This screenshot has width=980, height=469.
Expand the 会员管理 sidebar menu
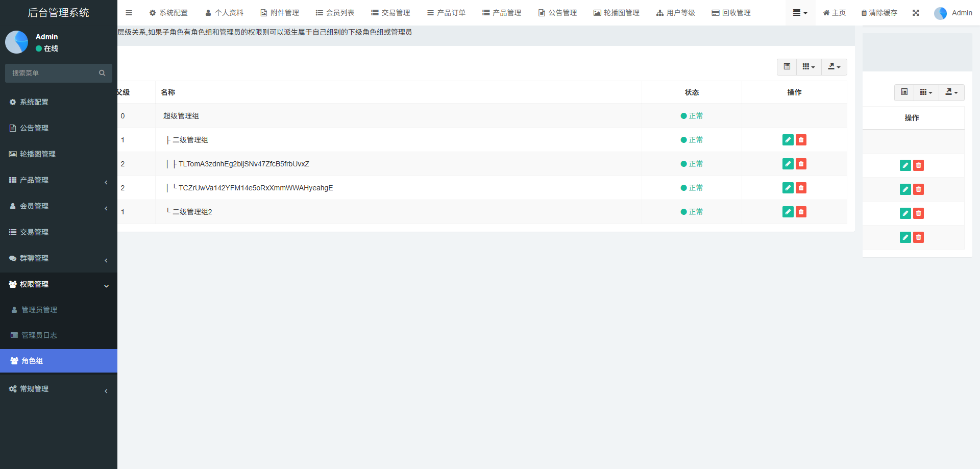coord(58,206)
